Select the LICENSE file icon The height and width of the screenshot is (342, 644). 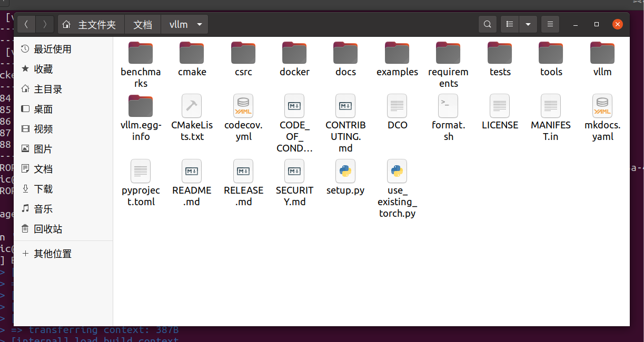click(x=500, y=106)
